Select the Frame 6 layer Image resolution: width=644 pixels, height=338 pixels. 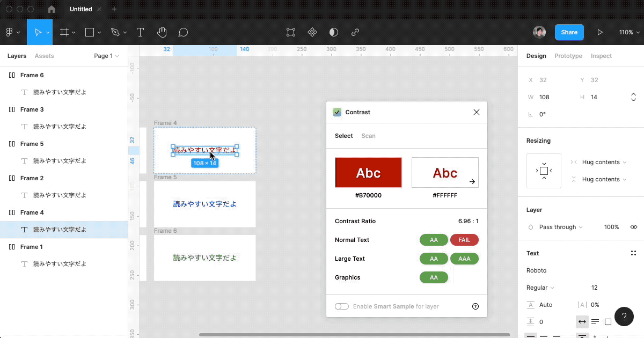coord(32,75)
